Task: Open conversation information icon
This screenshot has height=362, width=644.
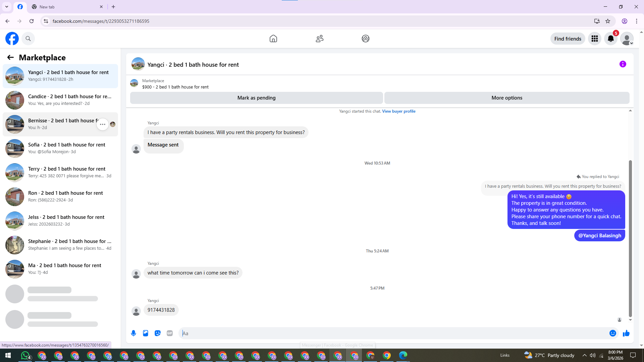Action: point(623,64)
